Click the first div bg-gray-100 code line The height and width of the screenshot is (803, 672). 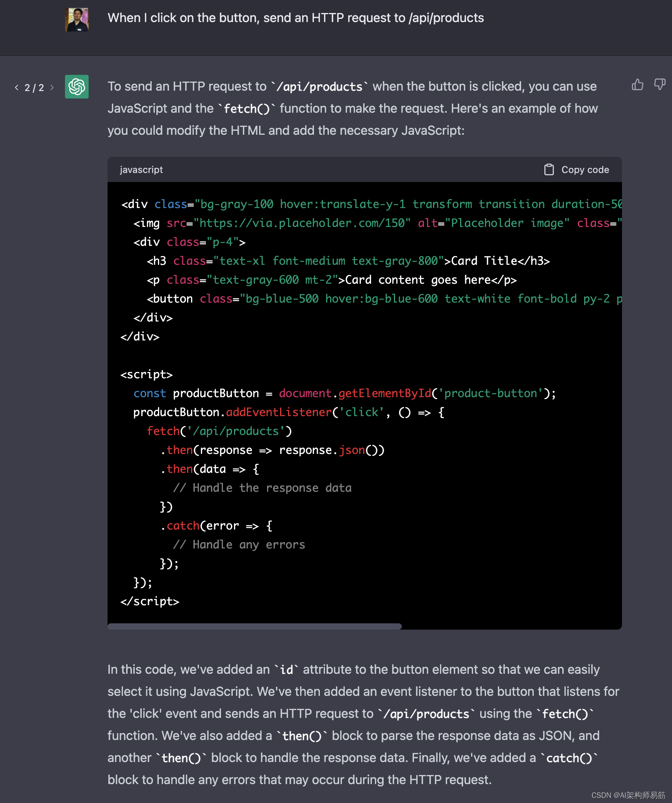pyautogui.click(x=371, y=204)
